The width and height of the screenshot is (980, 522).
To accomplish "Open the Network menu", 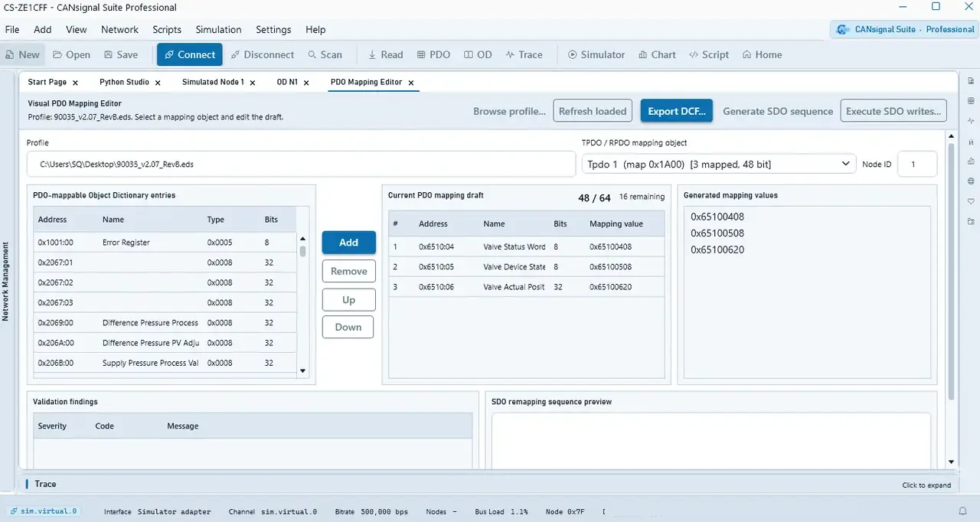I will coord(120,30).
